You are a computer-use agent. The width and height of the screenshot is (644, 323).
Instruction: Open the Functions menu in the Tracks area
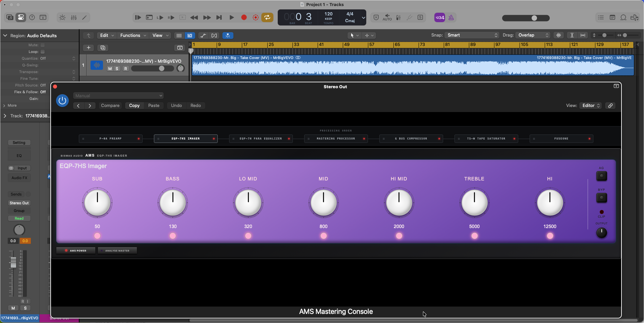[133, 35]
